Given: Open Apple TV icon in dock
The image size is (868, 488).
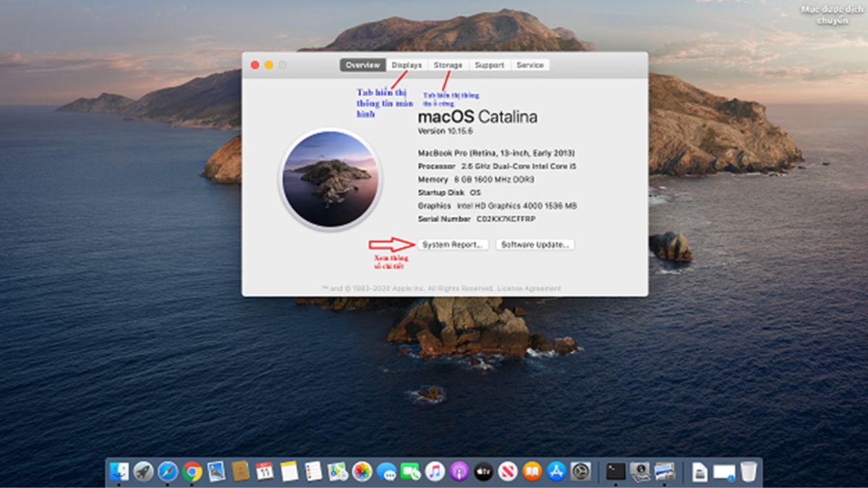Looking at the screenshot, I should tap(483, 472).
